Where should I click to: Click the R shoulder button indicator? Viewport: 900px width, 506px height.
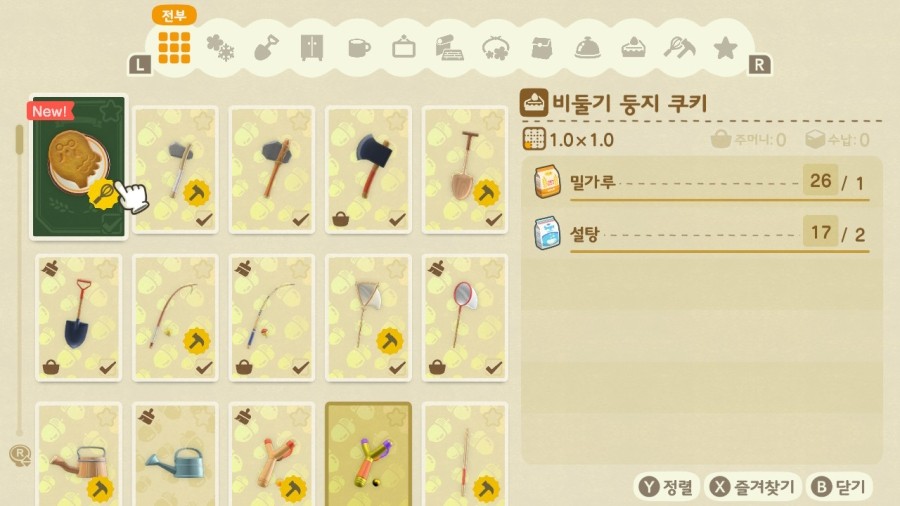(x=759, y=65)
